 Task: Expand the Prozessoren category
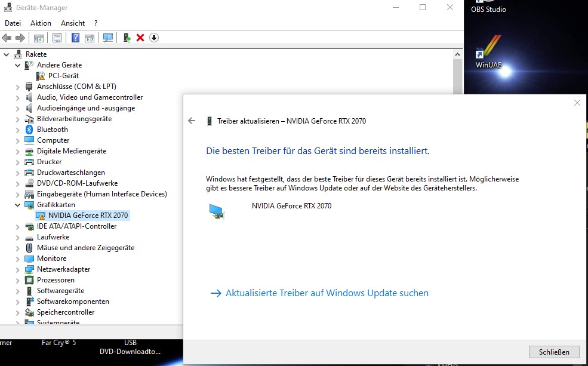tap(17, 280)
